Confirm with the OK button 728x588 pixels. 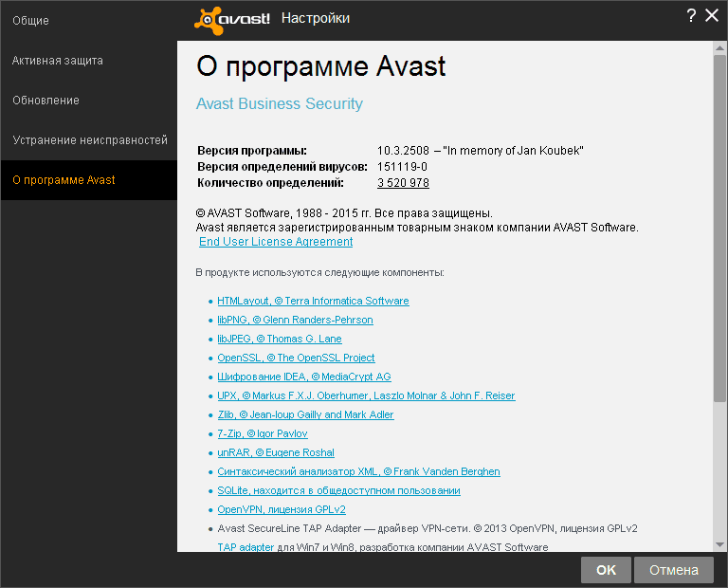pyautogui.click(x=606, y=570)
